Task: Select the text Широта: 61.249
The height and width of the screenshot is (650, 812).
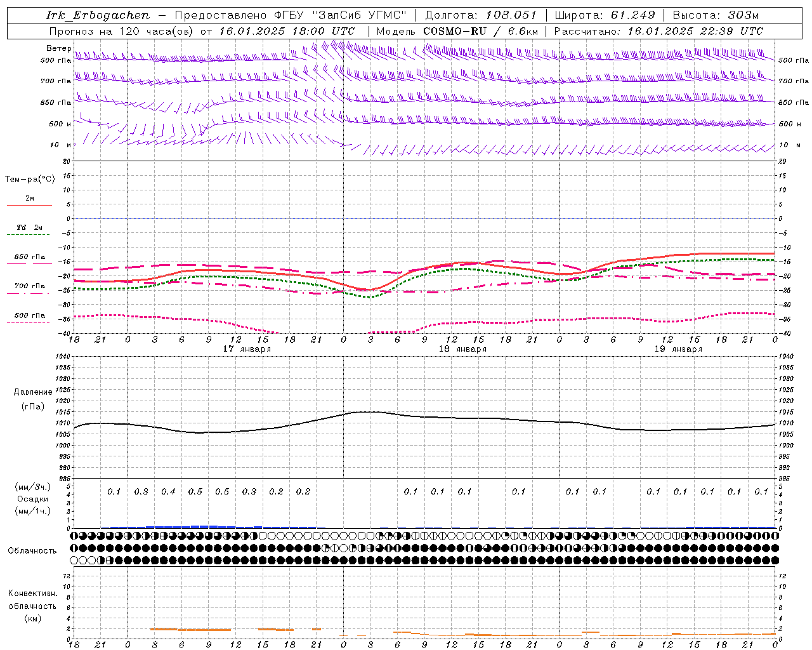Action: tap(605, 15)
